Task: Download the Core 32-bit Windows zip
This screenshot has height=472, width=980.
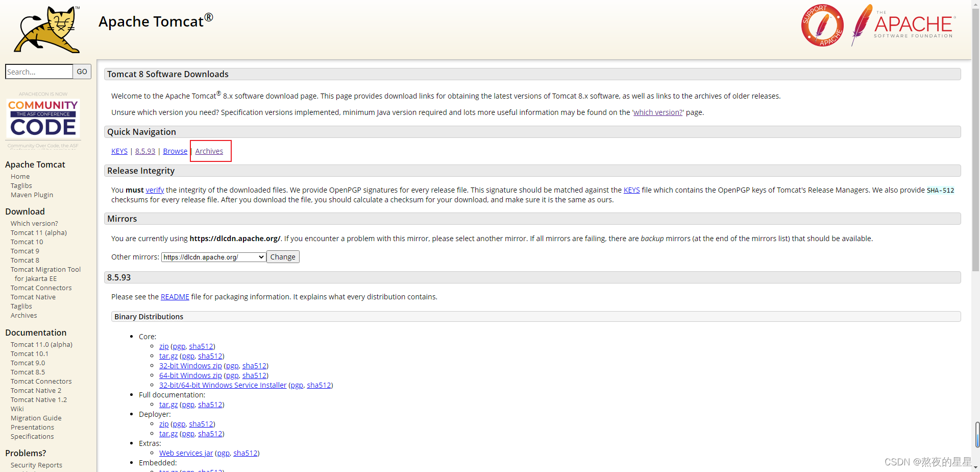Action: (190, 366)
